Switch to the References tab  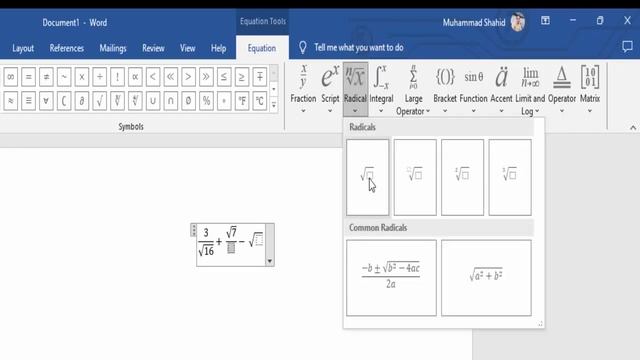(67, 48)
